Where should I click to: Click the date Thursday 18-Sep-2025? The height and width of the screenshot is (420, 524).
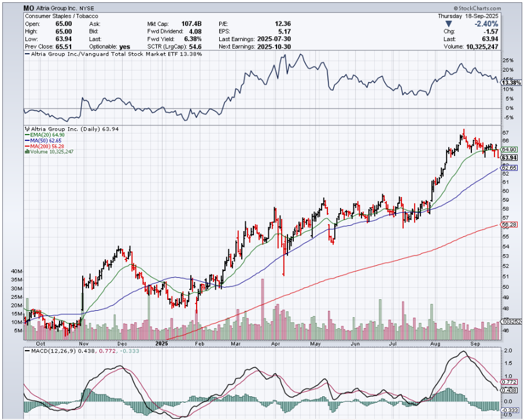click(x=468, y=16)
